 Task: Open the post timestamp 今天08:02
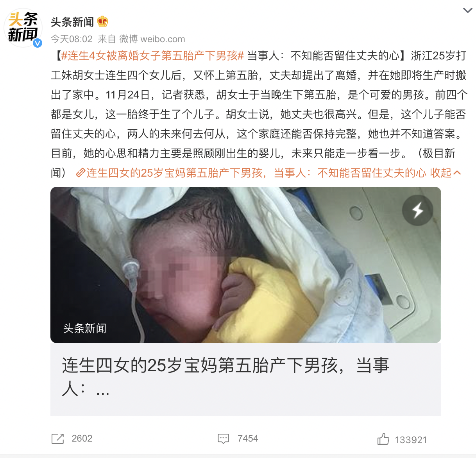[x=72, y=39]
